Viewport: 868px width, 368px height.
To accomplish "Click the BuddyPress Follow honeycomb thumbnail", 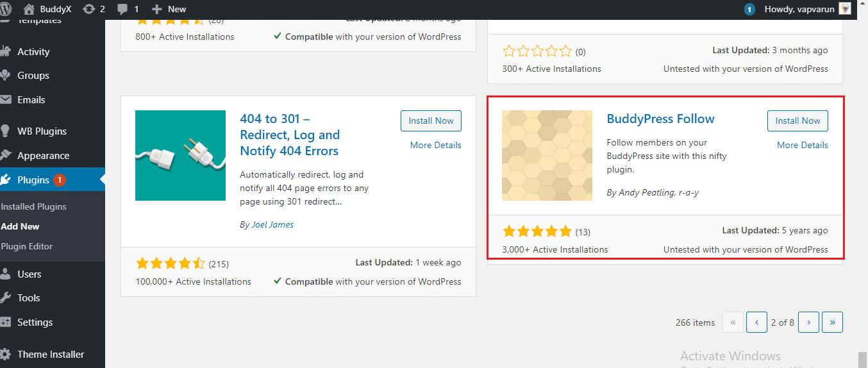I will pyautogui.click(x=547, y=155).
